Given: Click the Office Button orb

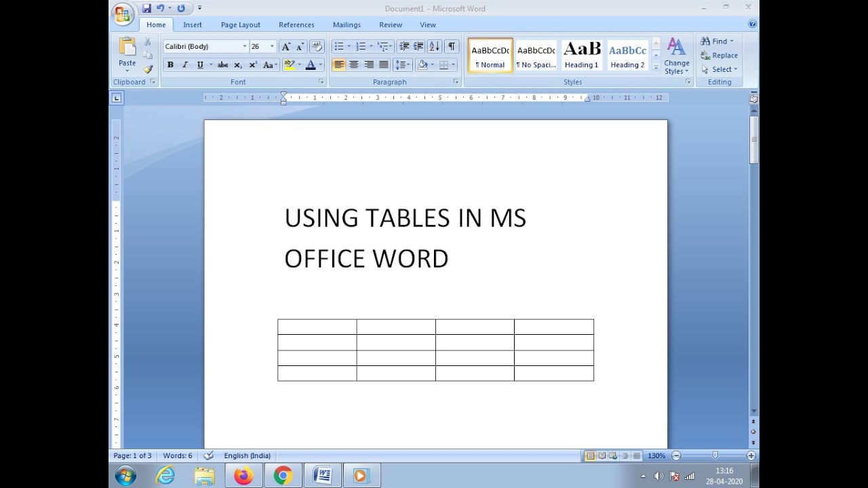Looking at the screenshot, I should tap(123, 14).
